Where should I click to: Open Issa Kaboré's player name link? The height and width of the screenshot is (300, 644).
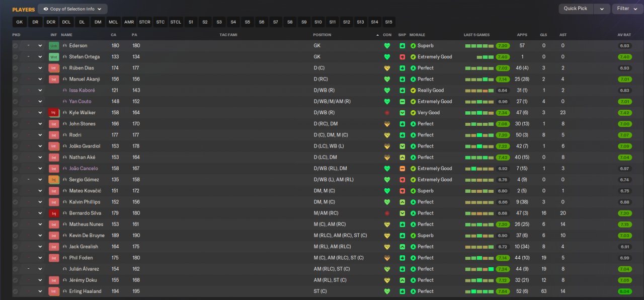(x=82, y=91)
